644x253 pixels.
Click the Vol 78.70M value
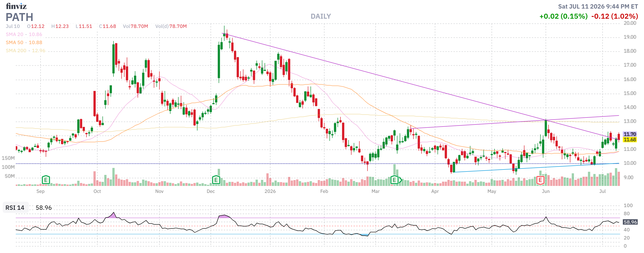tap(139, 26)
